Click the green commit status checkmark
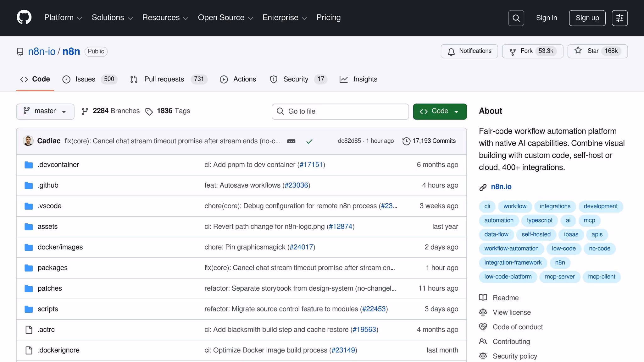This screenshot has height=362, width=644. click(x=309, y=141)
